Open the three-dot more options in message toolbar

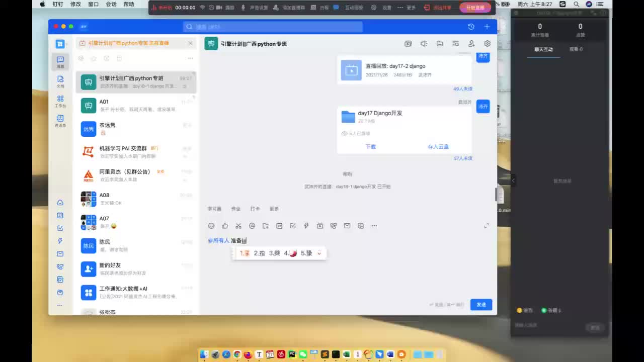[374, 226]
